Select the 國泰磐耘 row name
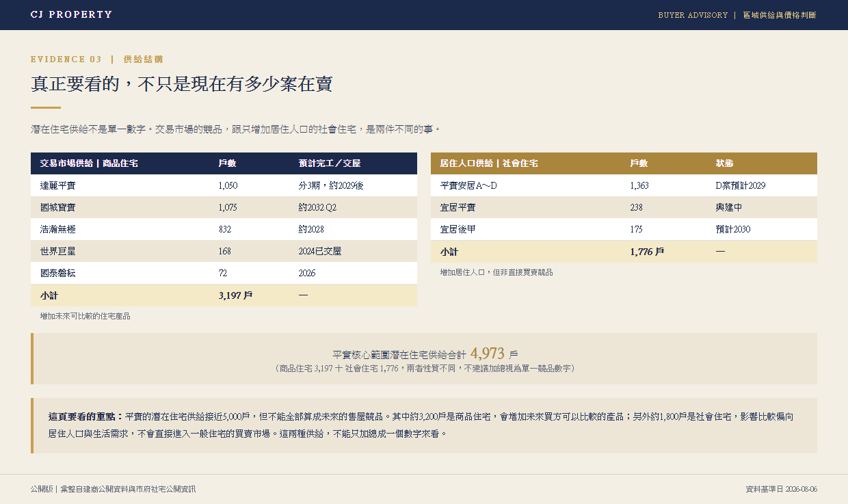848x504 pixels. click(58, 273)
